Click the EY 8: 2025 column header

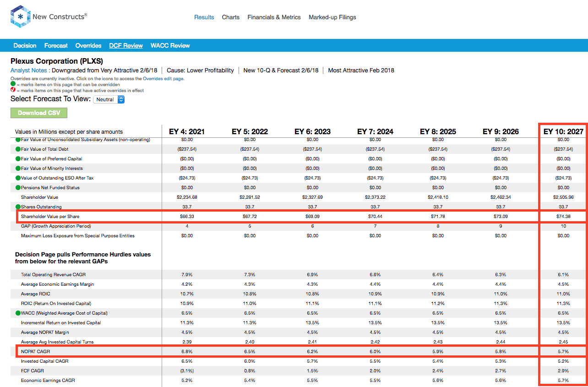(x=438, y=131)
